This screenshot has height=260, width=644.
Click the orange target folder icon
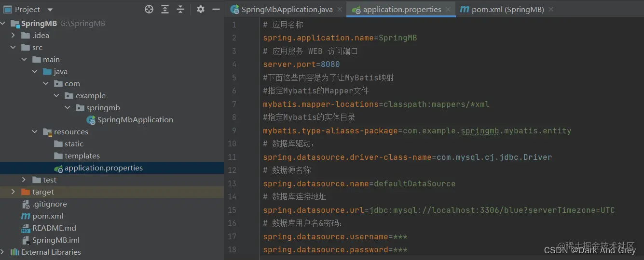point(26,192)
